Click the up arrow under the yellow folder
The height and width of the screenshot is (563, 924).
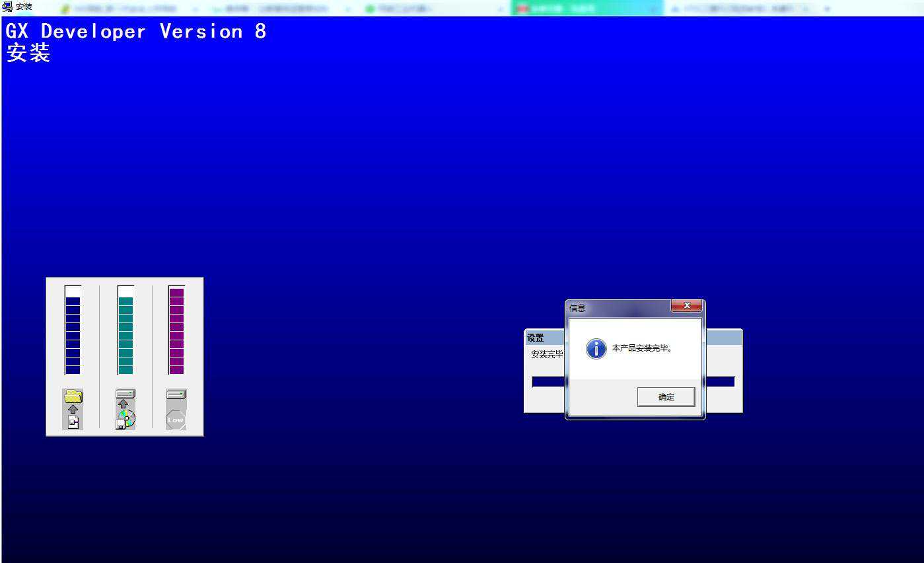pyautogui.click(x=73, y=409)
